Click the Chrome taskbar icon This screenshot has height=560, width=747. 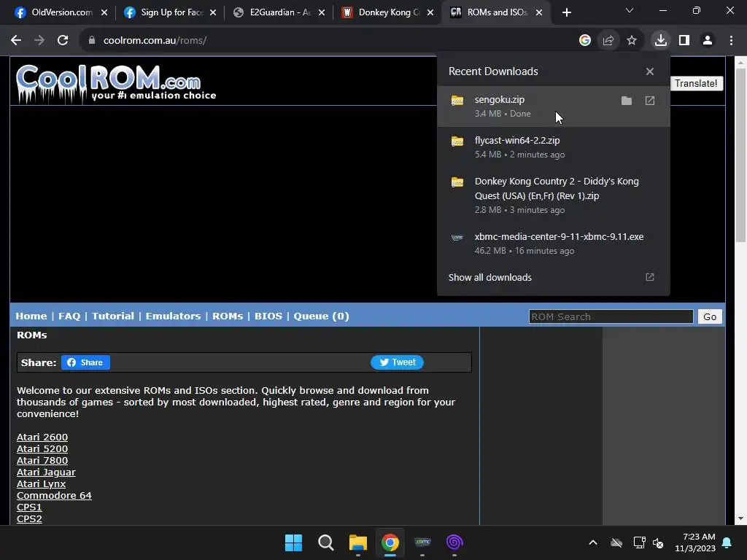(x=390, y=542)
